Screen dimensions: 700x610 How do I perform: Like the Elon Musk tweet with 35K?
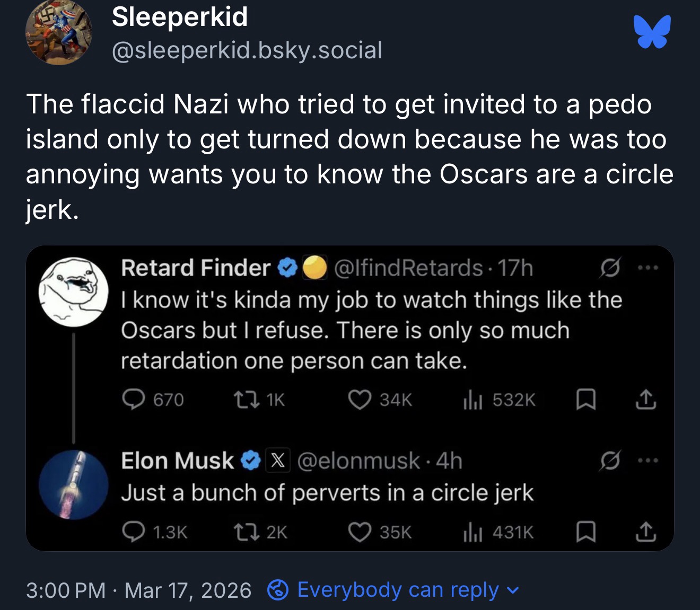[x=360, y=532]
